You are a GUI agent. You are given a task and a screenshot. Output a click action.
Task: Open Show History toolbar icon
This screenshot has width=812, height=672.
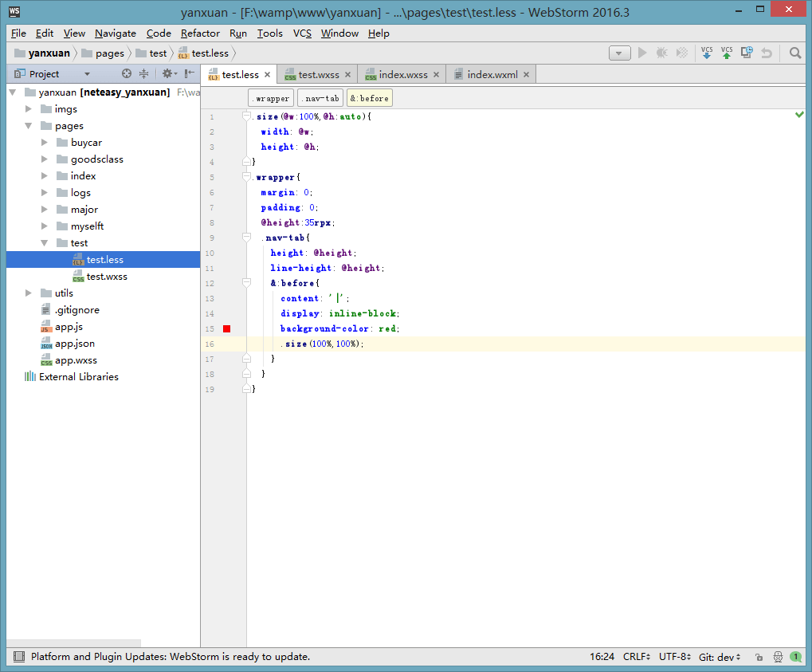747,53
